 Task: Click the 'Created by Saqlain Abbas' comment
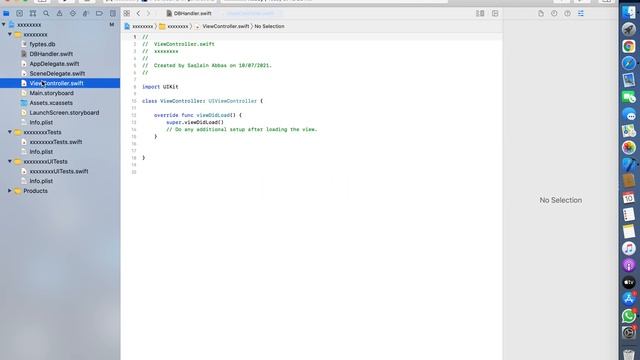tap(207, 65)
